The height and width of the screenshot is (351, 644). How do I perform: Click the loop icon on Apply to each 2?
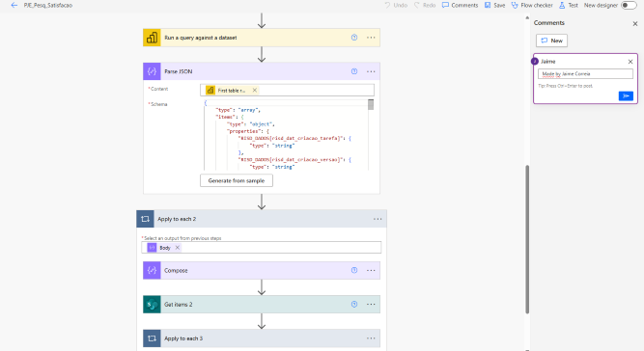145,219
